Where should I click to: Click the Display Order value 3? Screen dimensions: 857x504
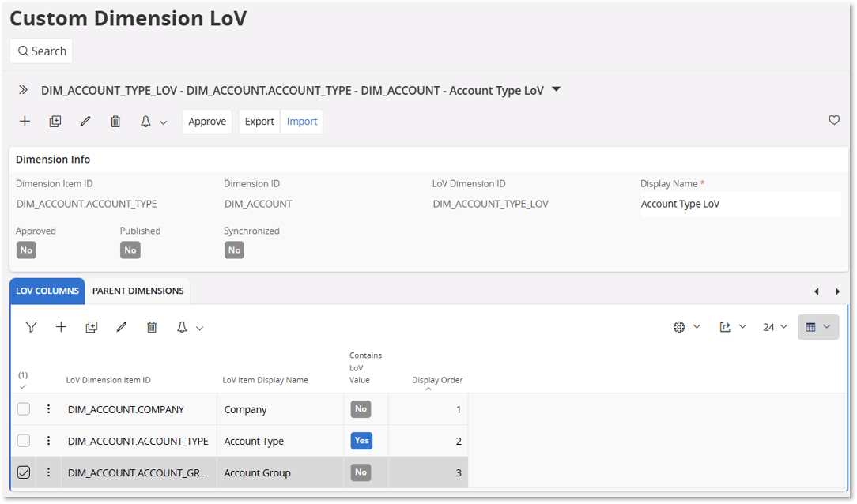pyautogui.click(x=459, y=473)
